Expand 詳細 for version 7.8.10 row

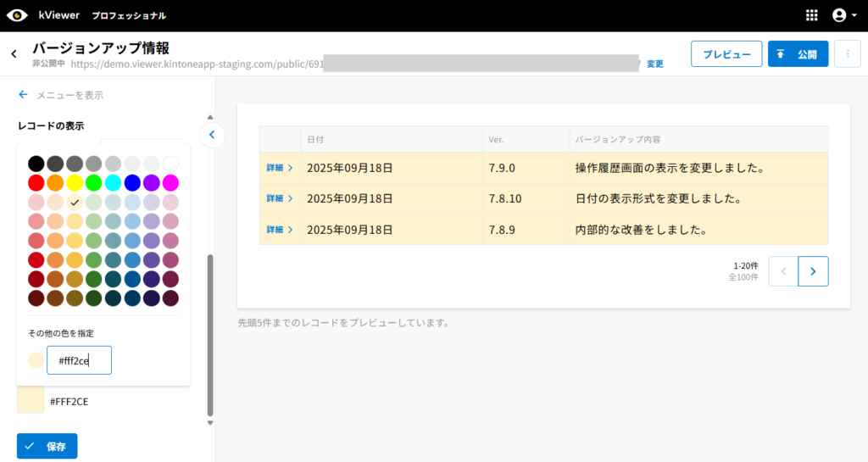point(280,198)
